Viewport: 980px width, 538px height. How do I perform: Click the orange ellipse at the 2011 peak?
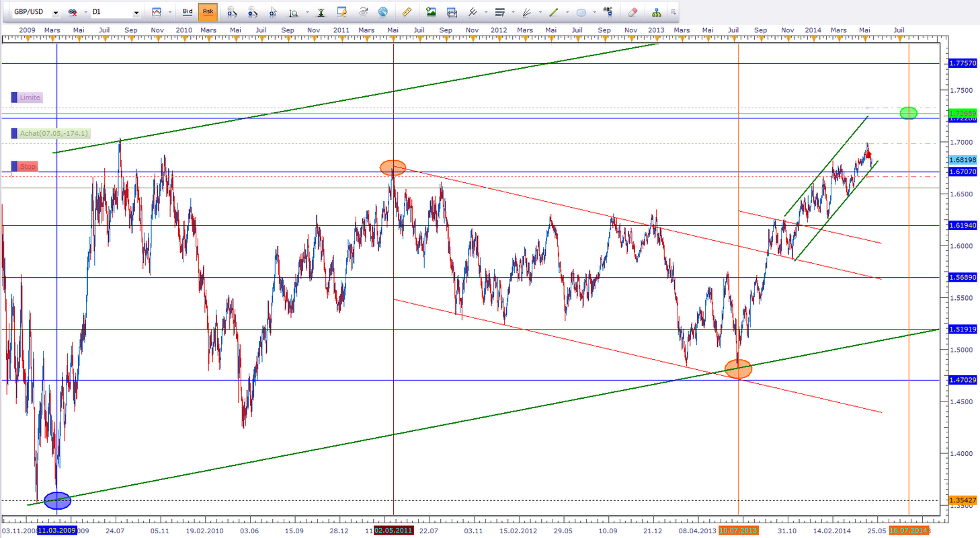click(393, 167)
